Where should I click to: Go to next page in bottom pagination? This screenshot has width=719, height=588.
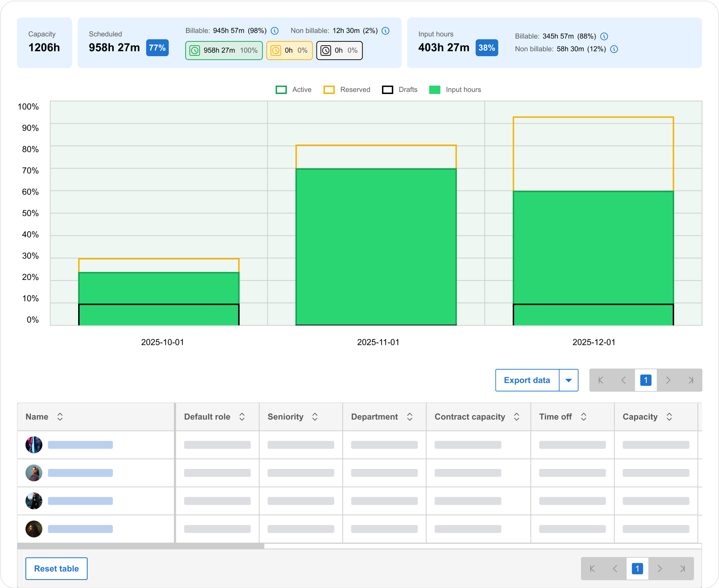(x=660, y=569)
